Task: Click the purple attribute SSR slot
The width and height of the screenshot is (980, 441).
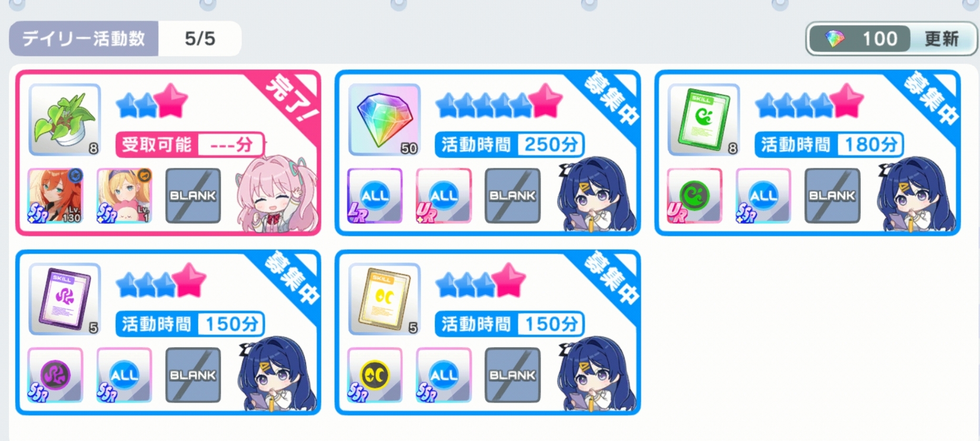Action: tap(55, 375)
